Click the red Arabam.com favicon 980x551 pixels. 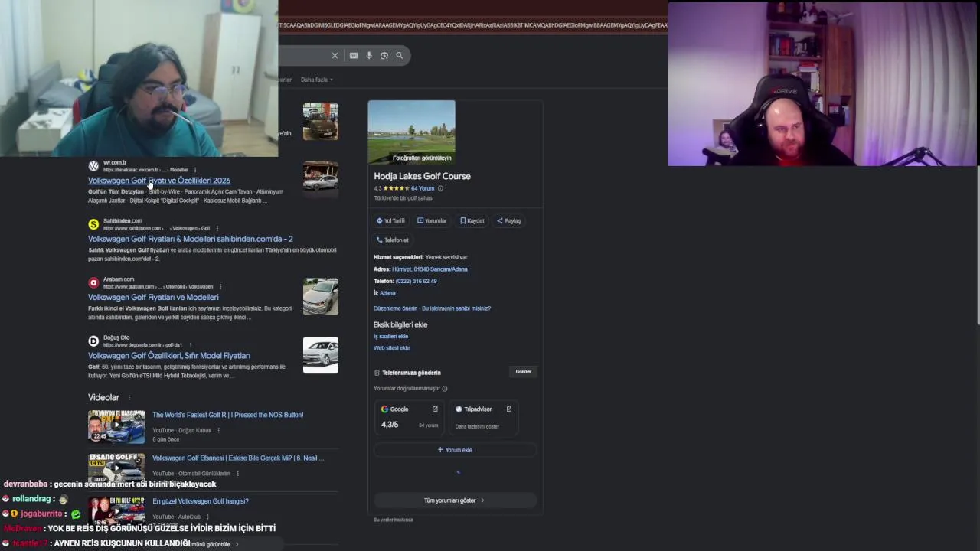click(x=93, y=282)
